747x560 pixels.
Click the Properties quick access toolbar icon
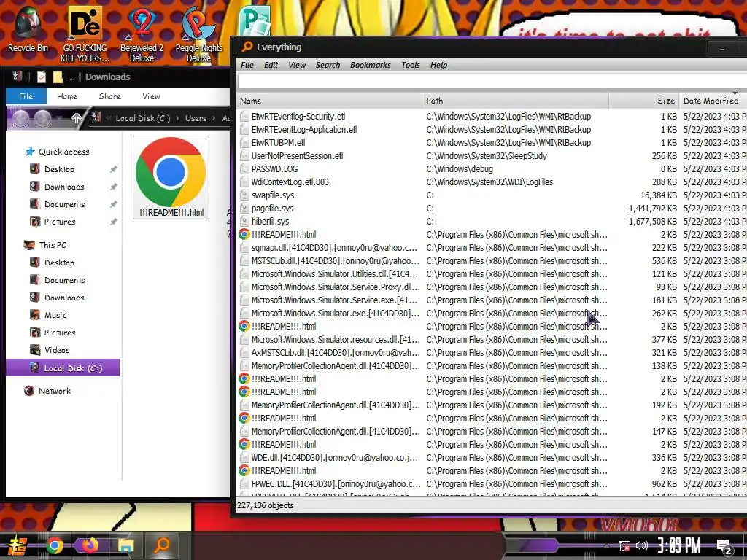click(x=42, y=77)
